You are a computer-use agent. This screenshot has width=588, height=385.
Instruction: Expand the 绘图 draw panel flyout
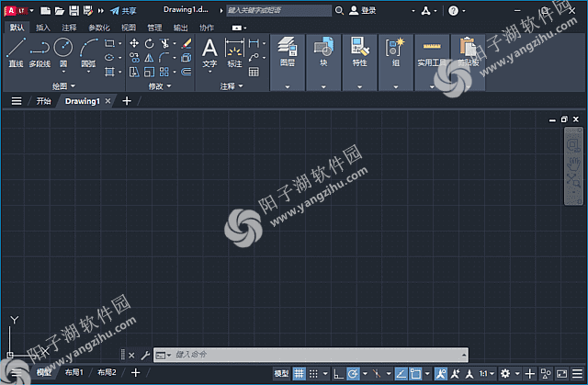click(63, 86)
